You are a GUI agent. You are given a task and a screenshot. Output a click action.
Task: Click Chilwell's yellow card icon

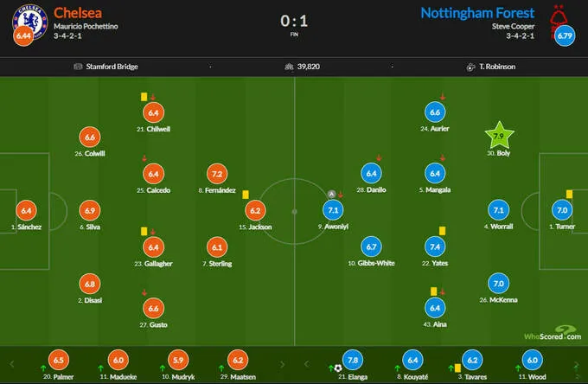(144, 98)
